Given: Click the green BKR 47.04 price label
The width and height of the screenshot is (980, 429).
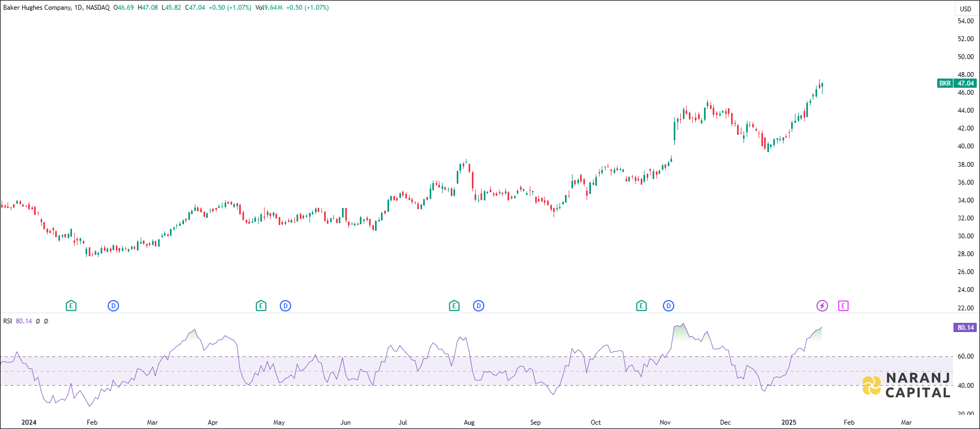Looking at the screenshot, I should tap(957, 83).
